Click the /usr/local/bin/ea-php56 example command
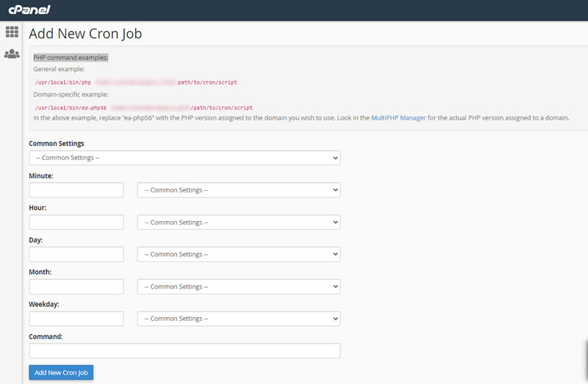Image resolution: width=588 pixels, height=384 pixels. point(143,108)
